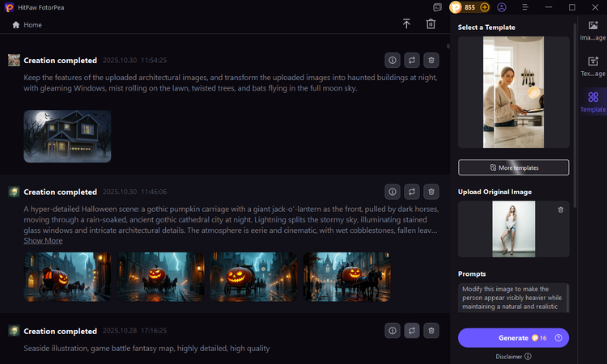
Task: Click the hyper-detailed Halloween scene prompt text
Action: pyautogui.click(x=231, y=220)
